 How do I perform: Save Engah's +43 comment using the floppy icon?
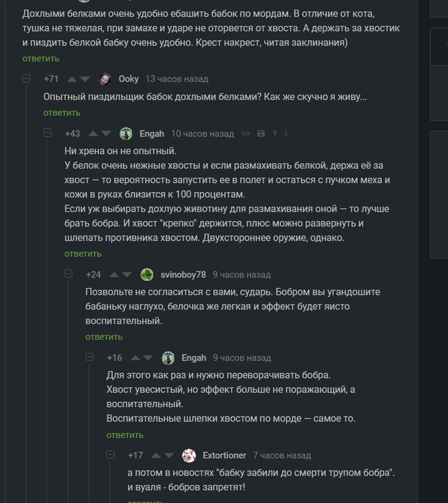click(x=260, y=134)
